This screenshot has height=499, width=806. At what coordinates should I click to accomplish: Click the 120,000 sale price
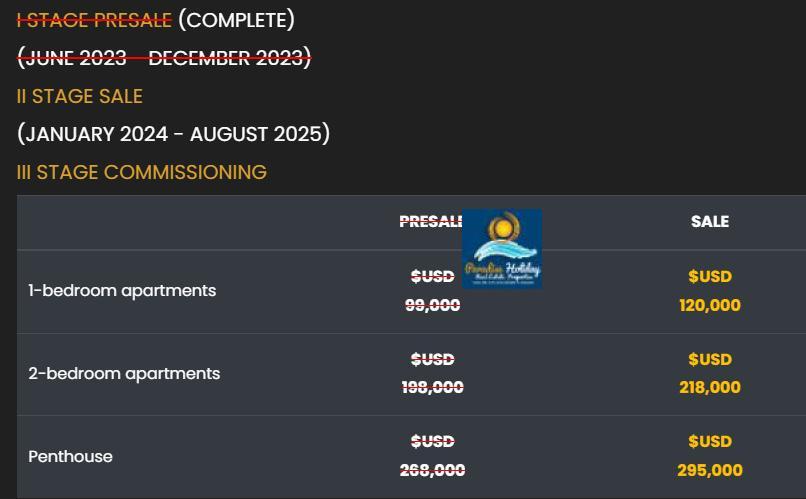pyautogui.click(x=710, y=306)
